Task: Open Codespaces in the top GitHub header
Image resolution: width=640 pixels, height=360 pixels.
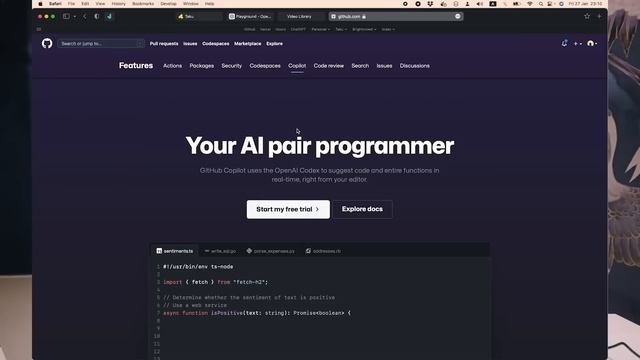Action: pyautogui.click(x=216, y=44)
